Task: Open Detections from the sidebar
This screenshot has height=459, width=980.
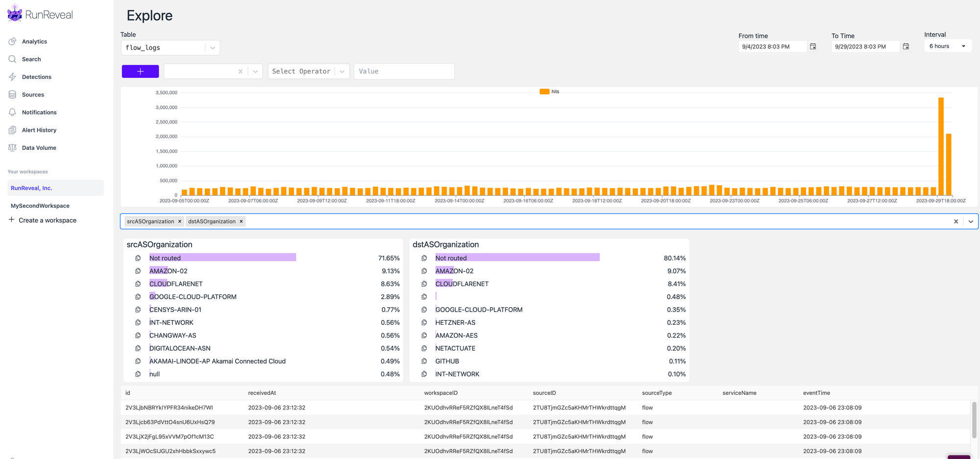Action: tap(36, 76)
